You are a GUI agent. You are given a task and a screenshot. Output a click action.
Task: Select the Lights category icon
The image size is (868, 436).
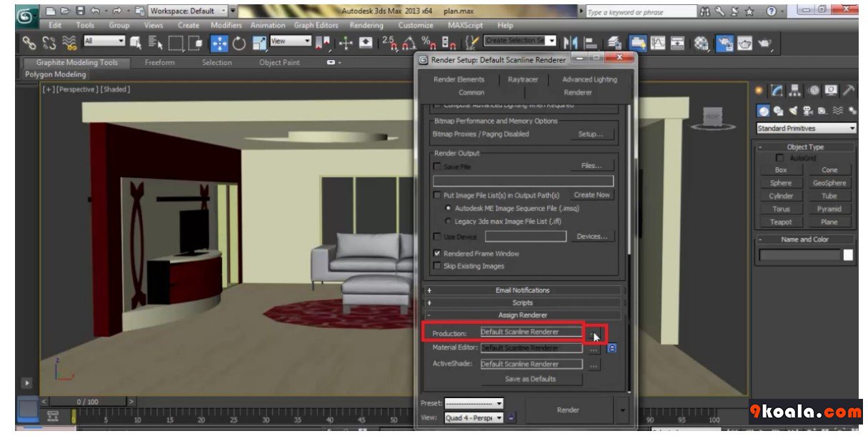[793, 111]
